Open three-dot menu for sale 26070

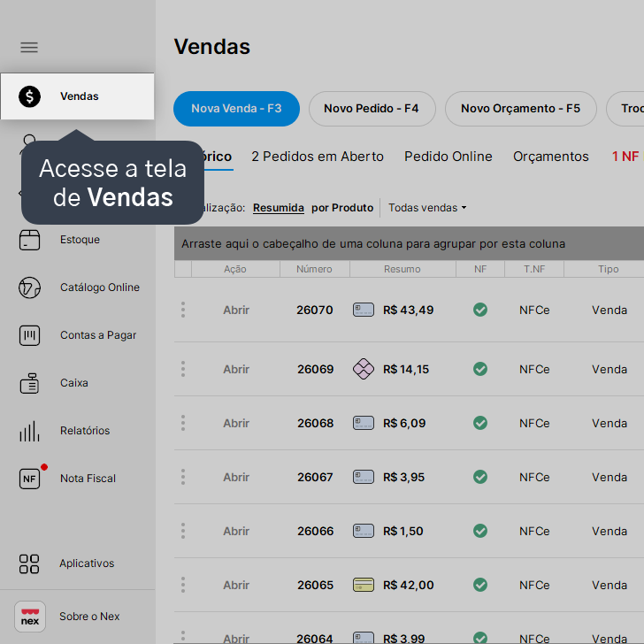coord(183,310)
